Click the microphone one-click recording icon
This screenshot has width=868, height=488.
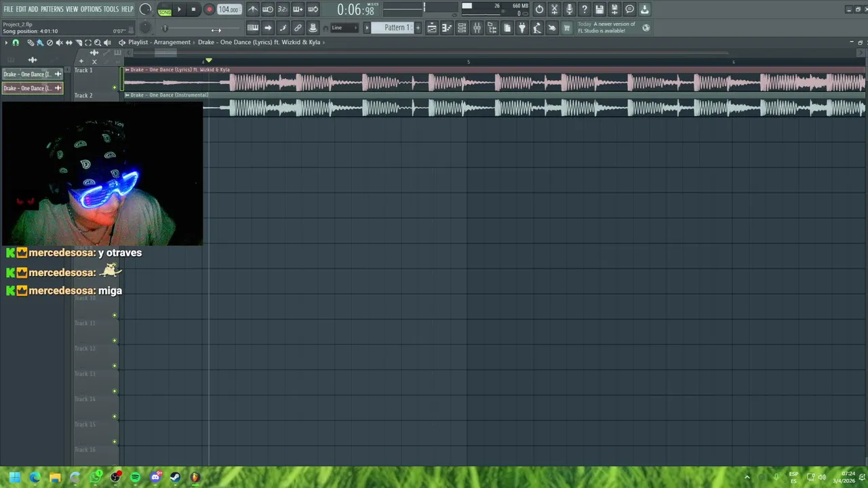click(570, 9)
